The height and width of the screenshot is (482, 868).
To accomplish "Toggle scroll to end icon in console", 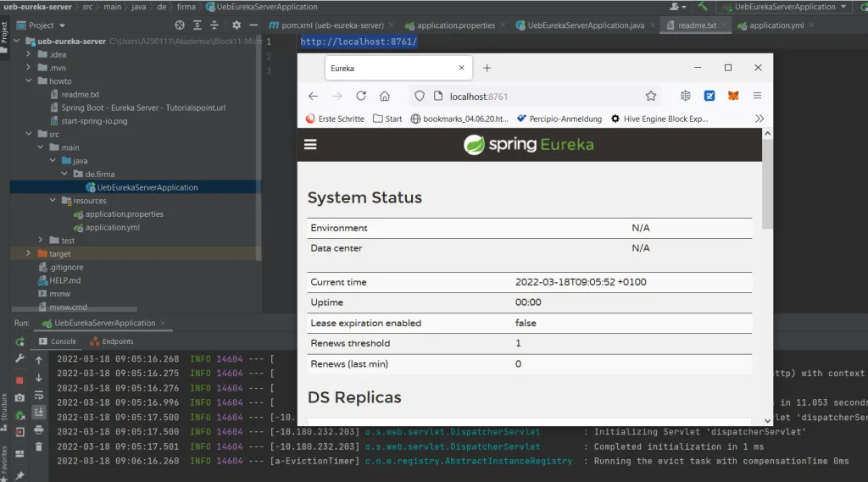I will pyautogui.click(x=39, y=413).
